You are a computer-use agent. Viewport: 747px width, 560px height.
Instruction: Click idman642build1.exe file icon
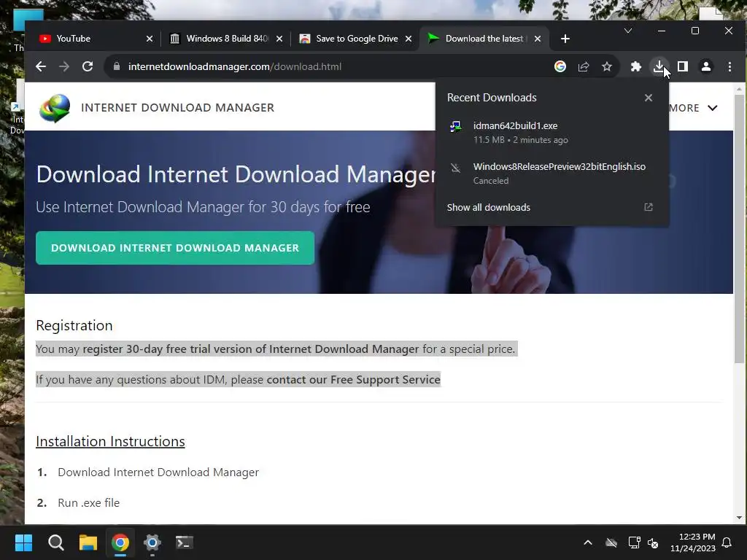(456, 126)
